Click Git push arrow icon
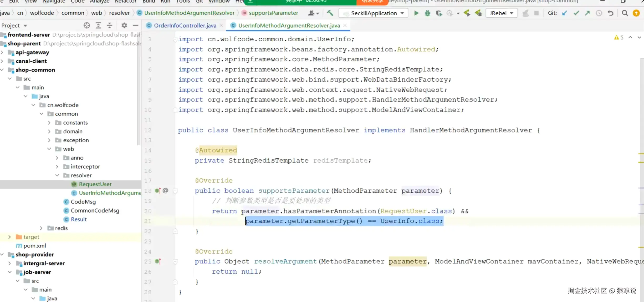644x302 pixels. tap(587, 13)
